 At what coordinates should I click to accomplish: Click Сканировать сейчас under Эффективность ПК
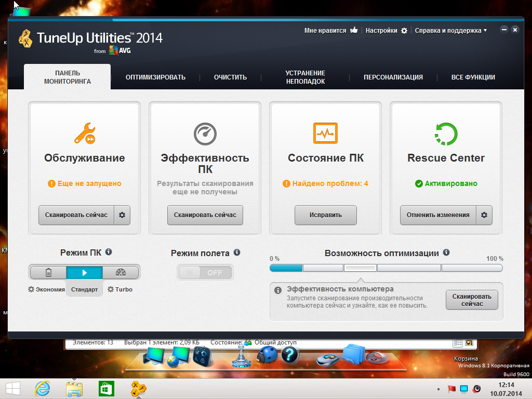pyautogui.click(x=205, y=215)
